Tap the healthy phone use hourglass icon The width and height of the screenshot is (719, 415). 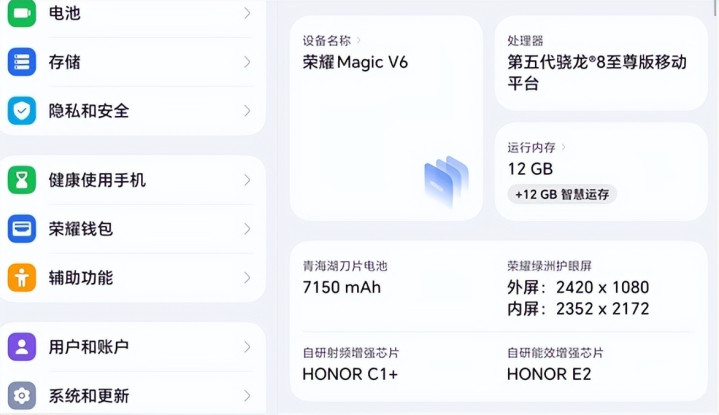(22, 180)
